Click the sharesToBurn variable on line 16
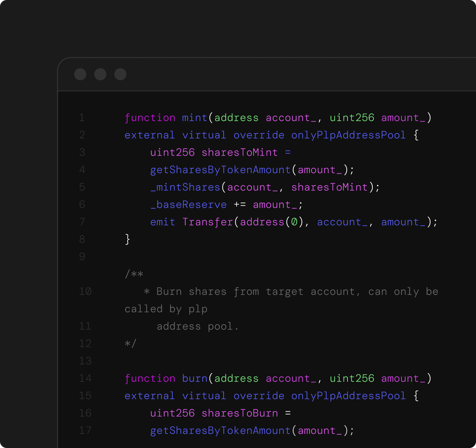The image size is (476, 448). pyautogui.click(x=239, y=413)
